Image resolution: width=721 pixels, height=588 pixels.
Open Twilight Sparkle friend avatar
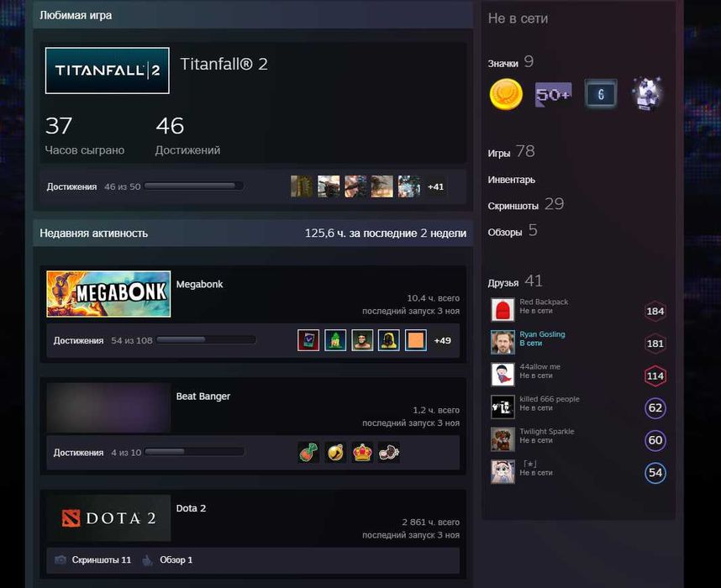pyautogui.click(x=503, y=439)
